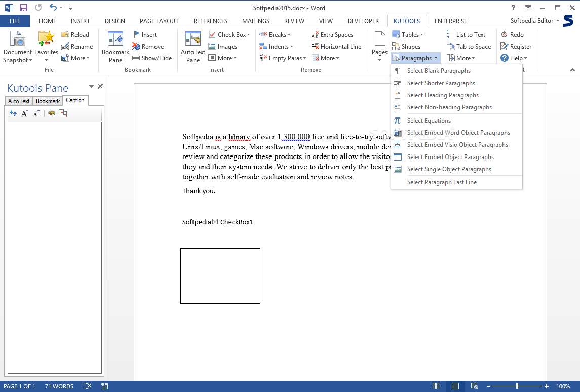This screenshot has width=580, height=392.
Task: Remove bookmarks using Remove icon
Action: [x=136, y=47]
